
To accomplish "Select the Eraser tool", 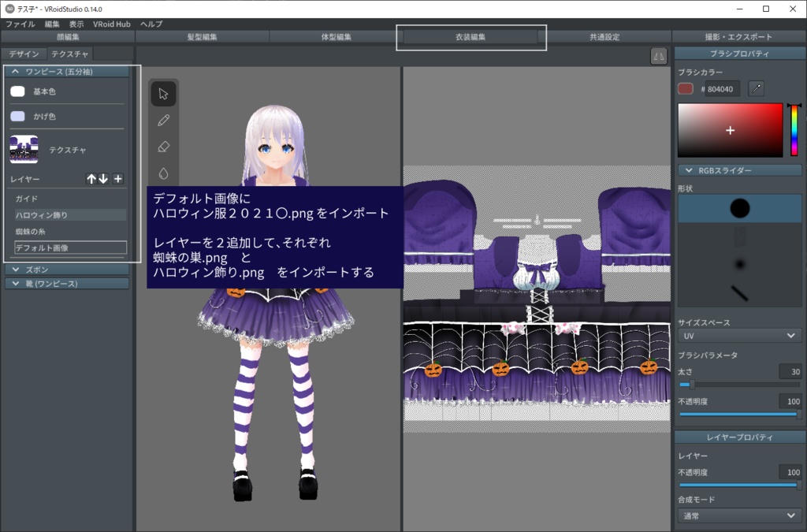I will [x=163, y=147].
